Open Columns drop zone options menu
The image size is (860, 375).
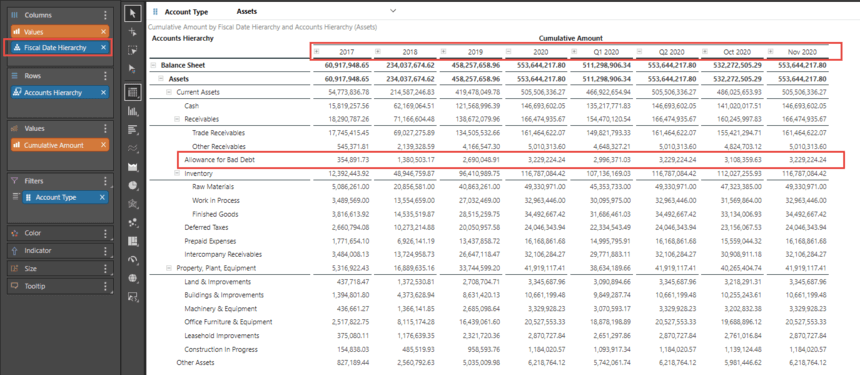106,15
